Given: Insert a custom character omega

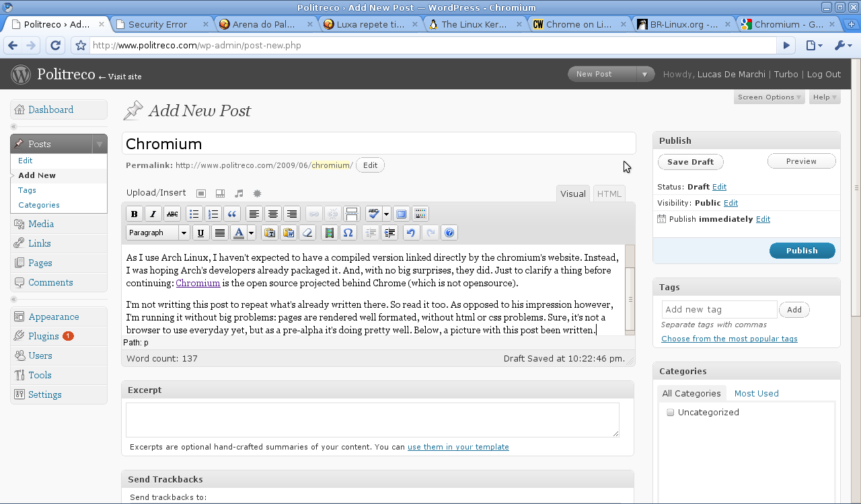Looking at the screenshot, I should click(x=348, y=233).
